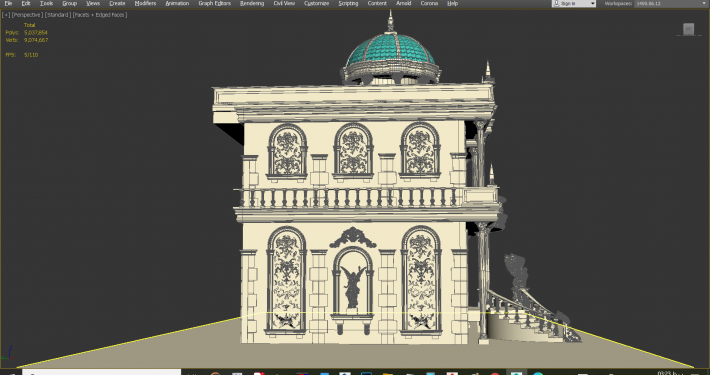This screenshot has height=375, width=710.
Task: Expand the Sign In dropdown arrow
Action: [x=592, y=3]
